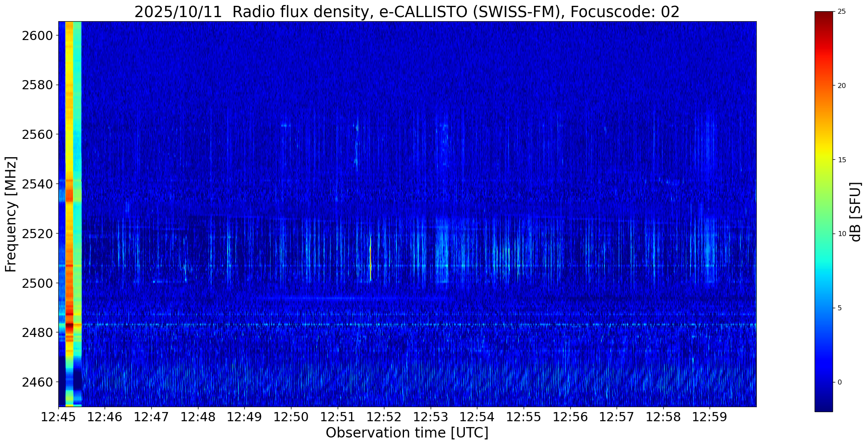Click the 12:46 time tick label

pos(105,417)
